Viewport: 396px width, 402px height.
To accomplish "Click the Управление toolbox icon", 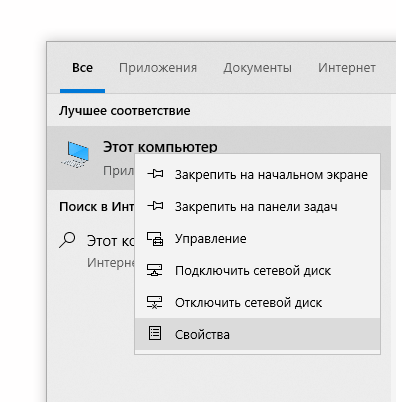I will (x=155, y=238).
